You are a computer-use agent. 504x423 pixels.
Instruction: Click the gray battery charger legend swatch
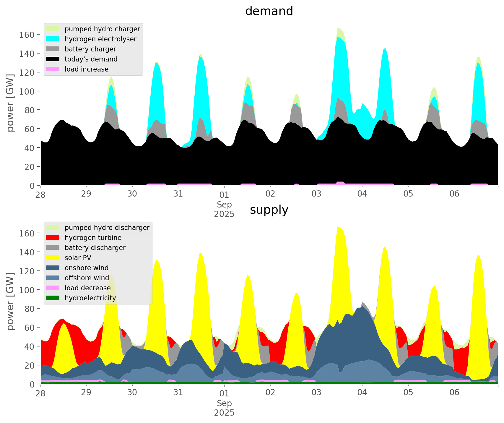pyautogui.click(x=53, y=49)
